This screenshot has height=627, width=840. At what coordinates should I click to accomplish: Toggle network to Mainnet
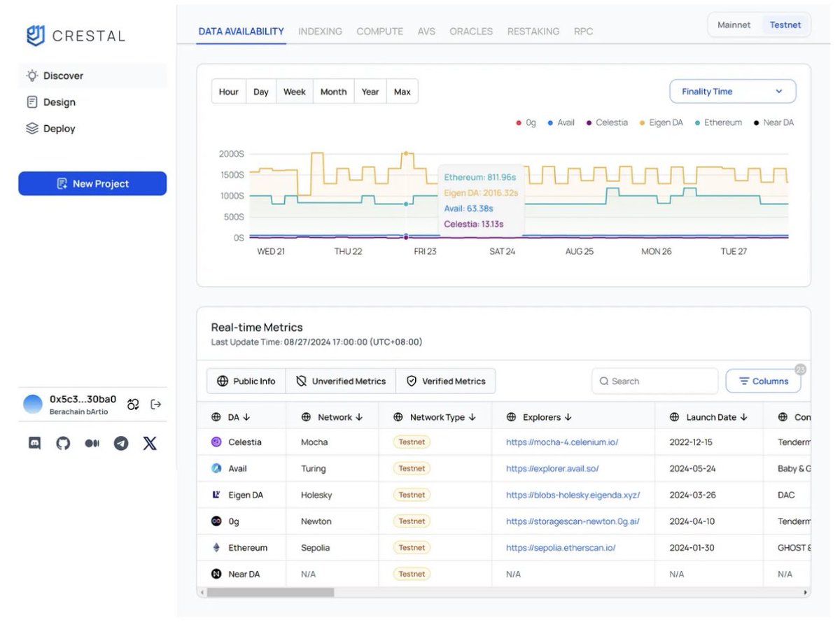pyautogui.click(x=734, y=24)
